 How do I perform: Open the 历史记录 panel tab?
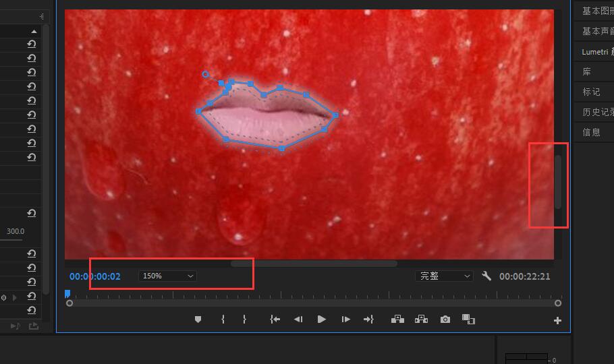pyautogui.click(x=596, y=112)
